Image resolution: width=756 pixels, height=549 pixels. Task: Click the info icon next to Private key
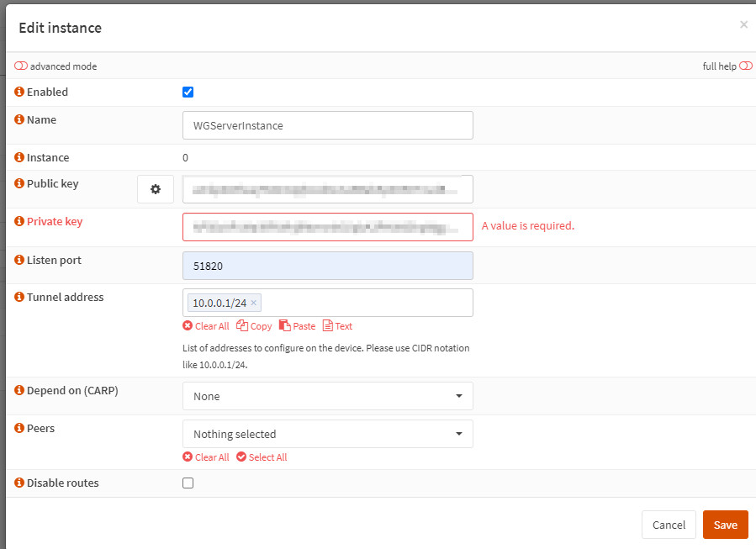pyautogui.click(x=19, y=222)
